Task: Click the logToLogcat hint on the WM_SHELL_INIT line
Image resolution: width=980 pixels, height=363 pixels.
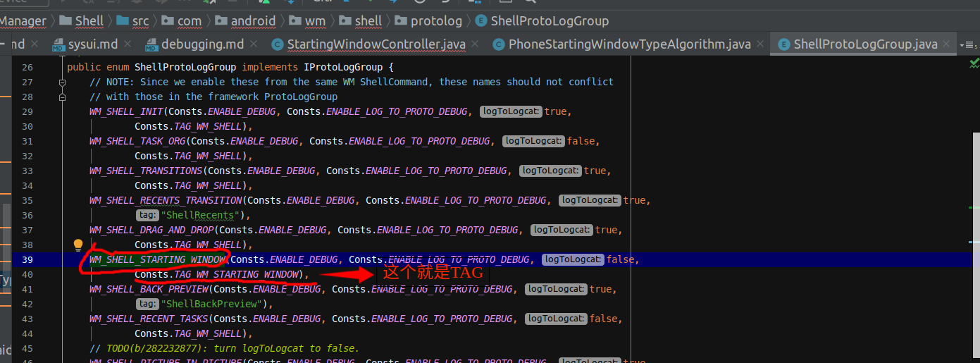Action: (x=511, y=111)
